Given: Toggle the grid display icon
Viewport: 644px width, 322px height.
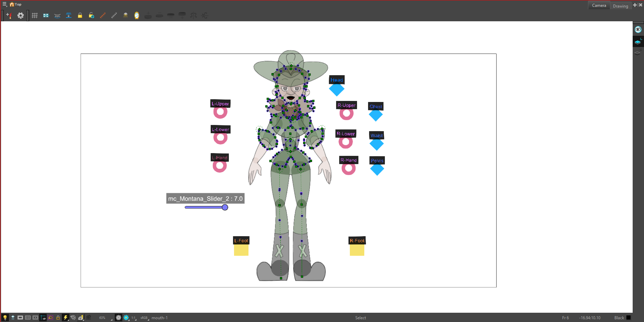Looking at the screenshot, I should [35, 15].
